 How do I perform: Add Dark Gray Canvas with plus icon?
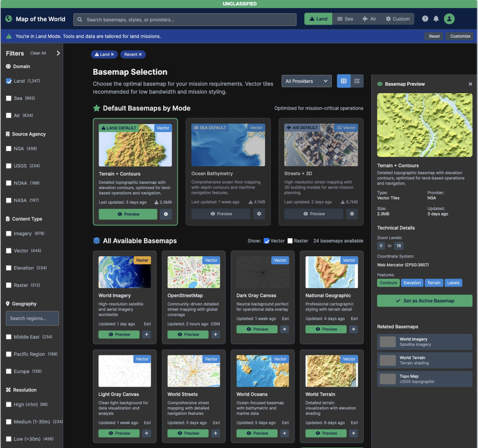(x=285, y=329)
